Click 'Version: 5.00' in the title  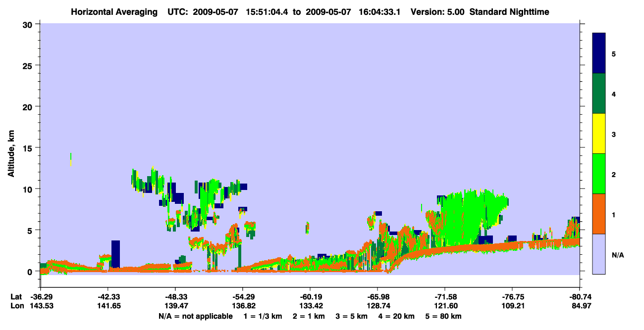tap(436, 12)
